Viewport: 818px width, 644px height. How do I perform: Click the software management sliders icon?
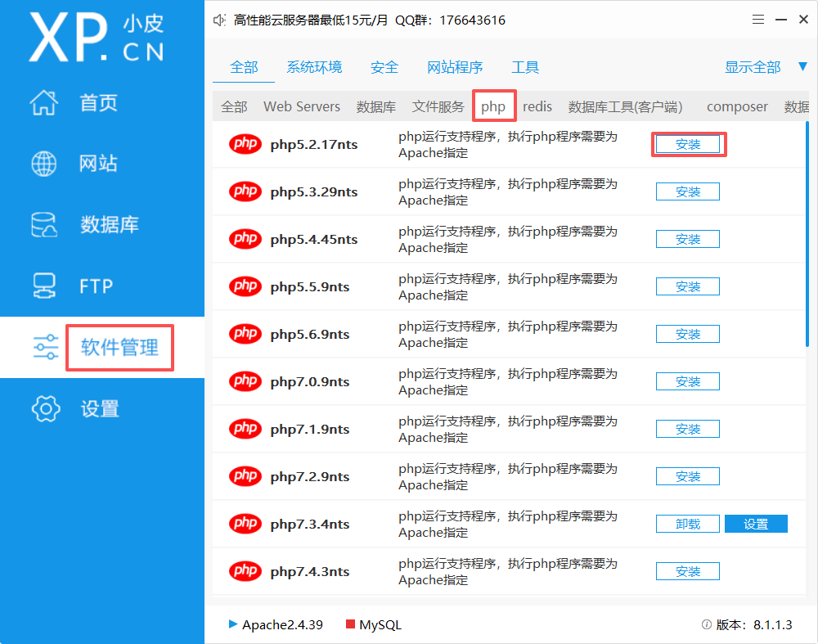point(46,347)
